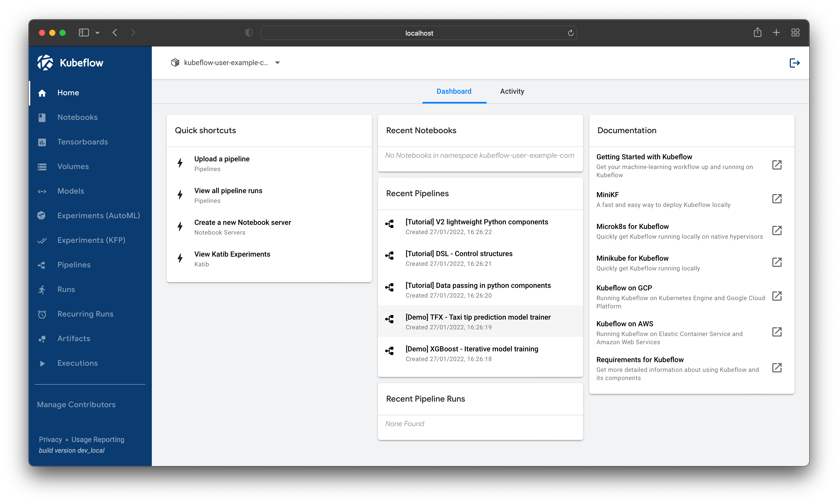This screenshot has width=838, height=504.
Task: Click the Privacy link in the sidebar
Action: (50, 439)
